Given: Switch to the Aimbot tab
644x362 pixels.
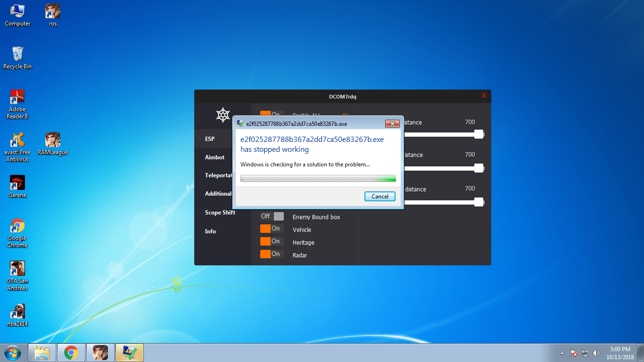Looking at the screenshot, I should pyautogui.click(x=215, y=157).
